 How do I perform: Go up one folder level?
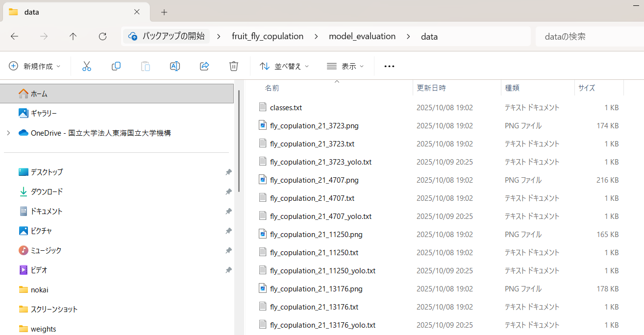click(73, 36)
